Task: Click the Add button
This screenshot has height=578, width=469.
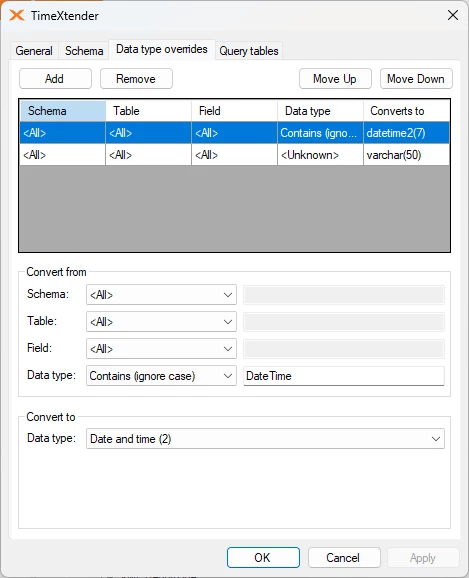Action: [x=55, y=79]
